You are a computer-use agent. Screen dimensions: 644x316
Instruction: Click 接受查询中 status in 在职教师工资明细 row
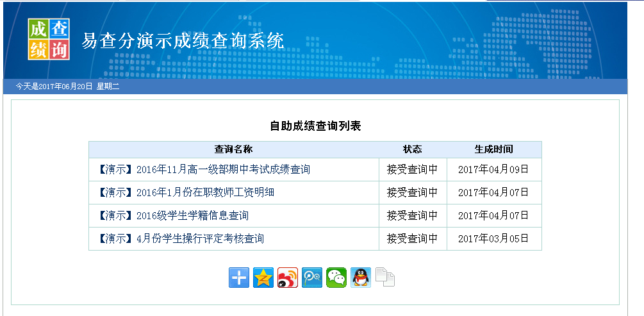[x=413, y=192]
